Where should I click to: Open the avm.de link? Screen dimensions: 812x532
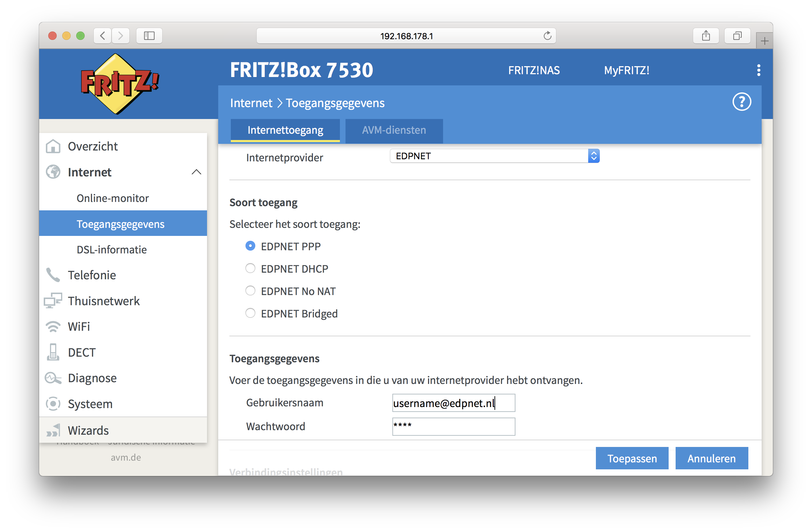click(126, 457)
